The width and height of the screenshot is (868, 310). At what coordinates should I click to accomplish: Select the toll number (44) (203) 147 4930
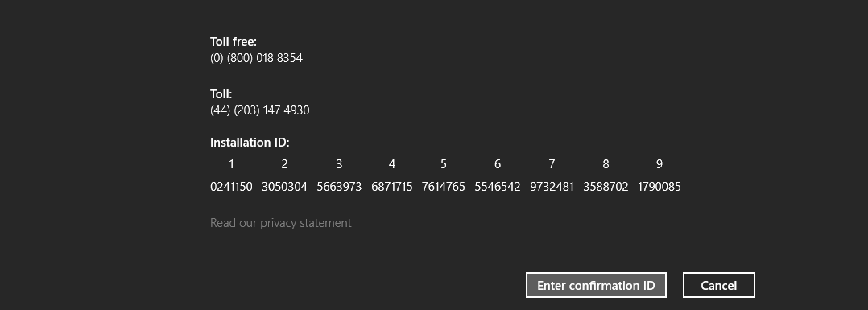pyautogui.click(x=259, y=110)
